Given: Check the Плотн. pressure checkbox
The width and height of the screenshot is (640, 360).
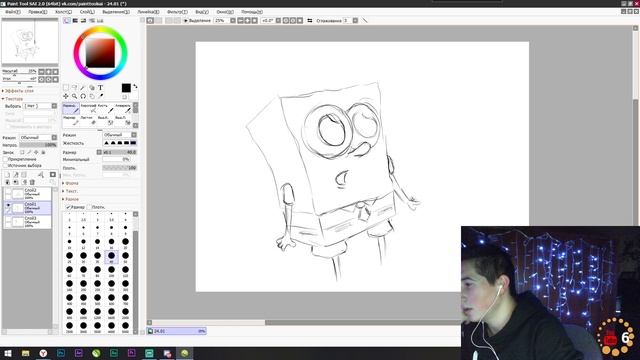Looking at the screenshot, I should [x=89, y=207].
